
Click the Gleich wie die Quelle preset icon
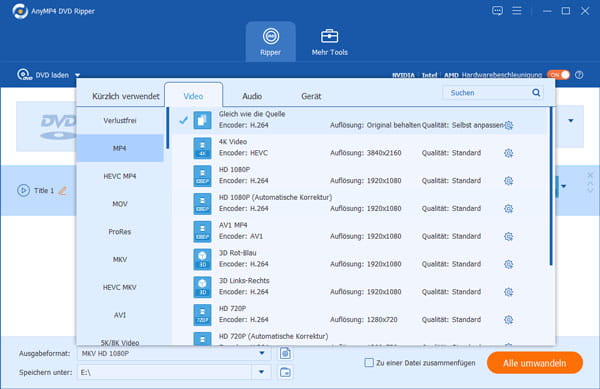pyautogui.click(x=202, y=120)
